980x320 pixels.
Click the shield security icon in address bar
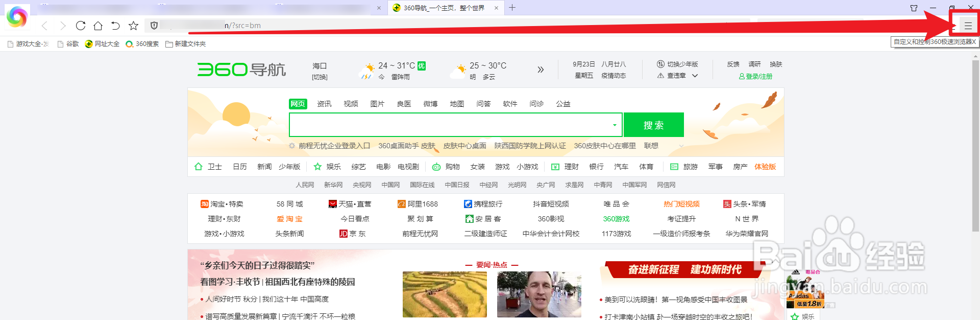point(154,26)
